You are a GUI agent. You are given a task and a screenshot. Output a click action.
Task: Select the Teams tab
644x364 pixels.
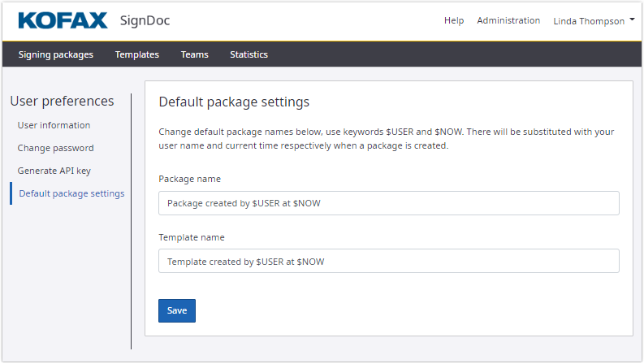(x=194, y=54)
